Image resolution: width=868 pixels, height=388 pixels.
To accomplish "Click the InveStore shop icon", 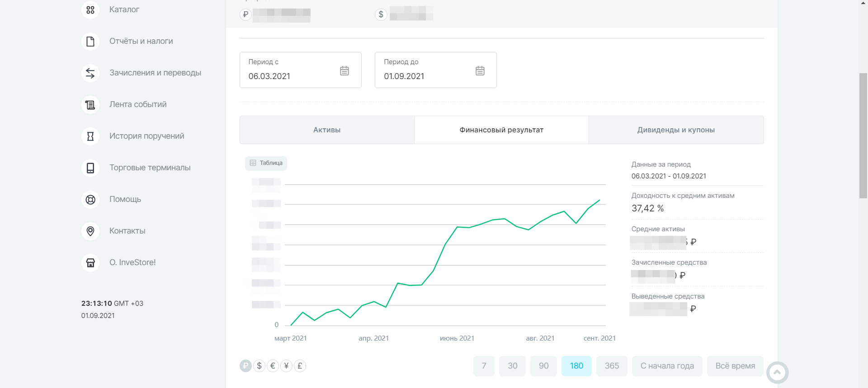I will click(90, 262).
